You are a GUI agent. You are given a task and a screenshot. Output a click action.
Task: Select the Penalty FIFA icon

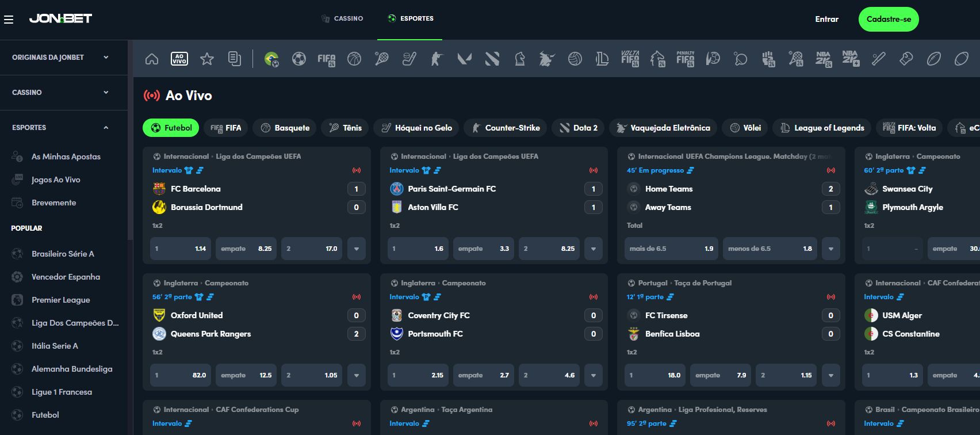[x=686, y=59]
